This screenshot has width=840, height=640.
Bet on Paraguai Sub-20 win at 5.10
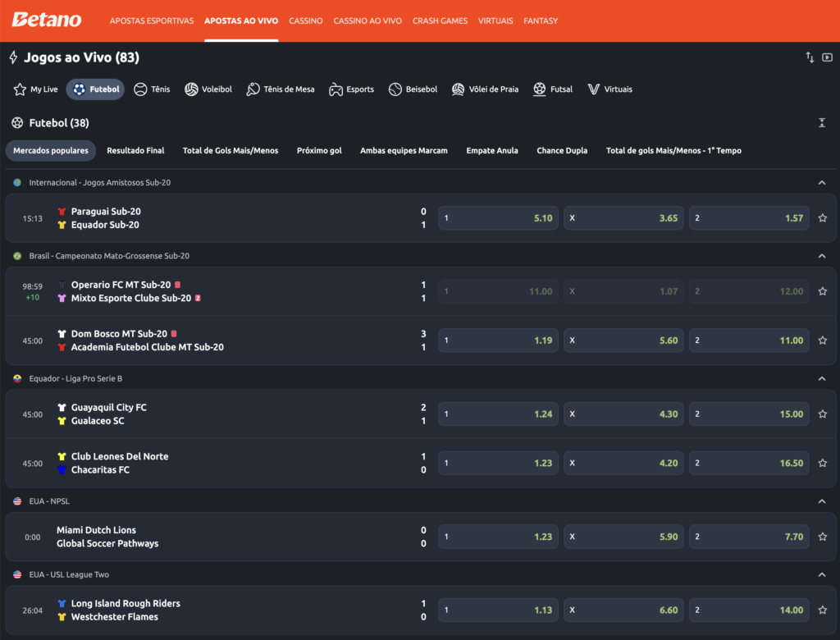click(x=498, y=218)
